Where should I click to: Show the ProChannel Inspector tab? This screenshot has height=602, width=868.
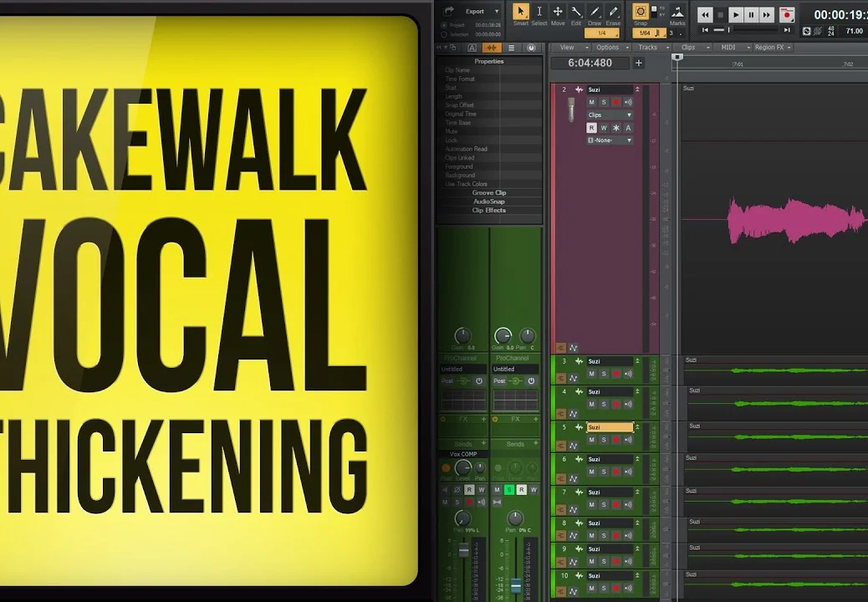[531, 48]
